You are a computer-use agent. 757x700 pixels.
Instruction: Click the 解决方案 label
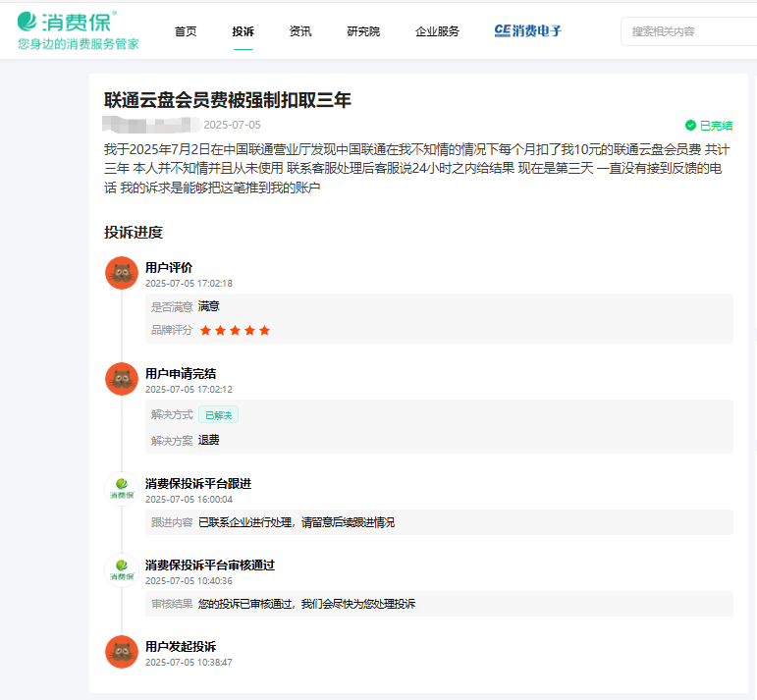coord(172,441)
